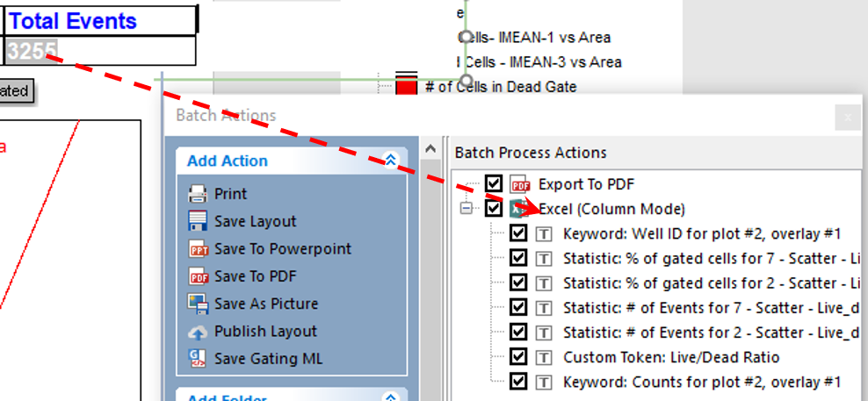Image resolution: width=868 pixels, height=401 pixels.
Task: Select the Excel (Column Mode) tree row
Action: pyautogui.click(x=611, y=209)
